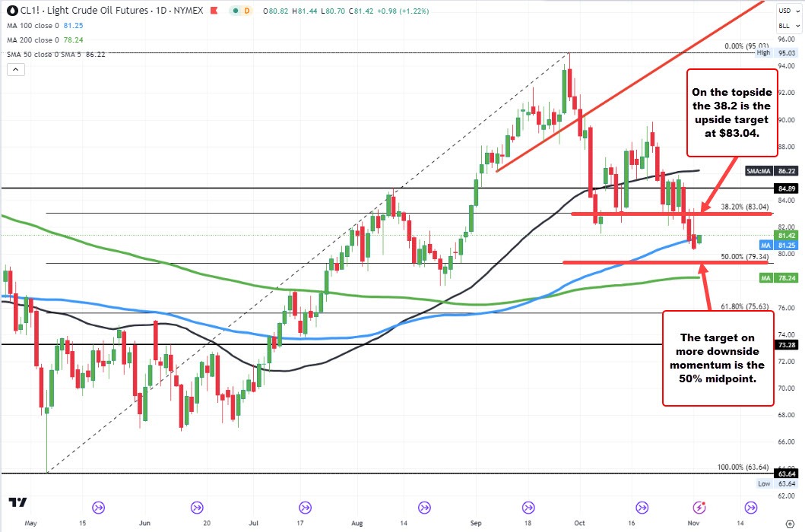
Task: Click the rollover icon just after Oct 16
Action: (x=642, y=508)
